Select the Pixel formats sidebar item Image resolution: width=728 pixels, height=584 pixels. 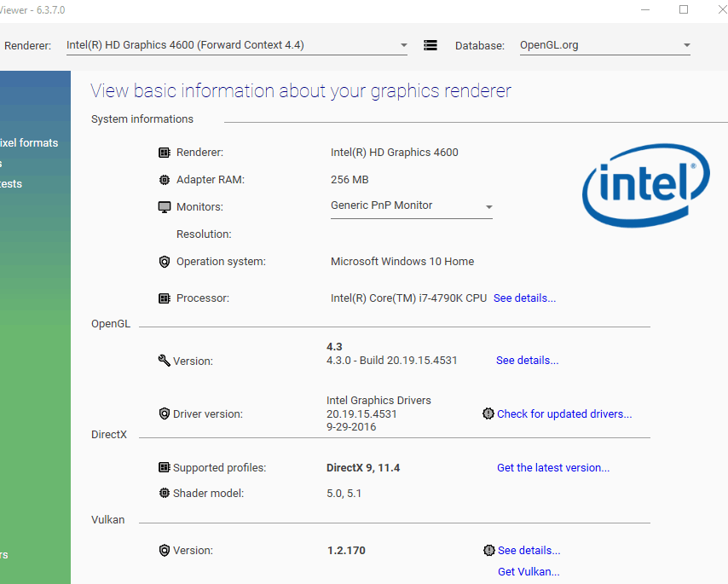(29, 143)
